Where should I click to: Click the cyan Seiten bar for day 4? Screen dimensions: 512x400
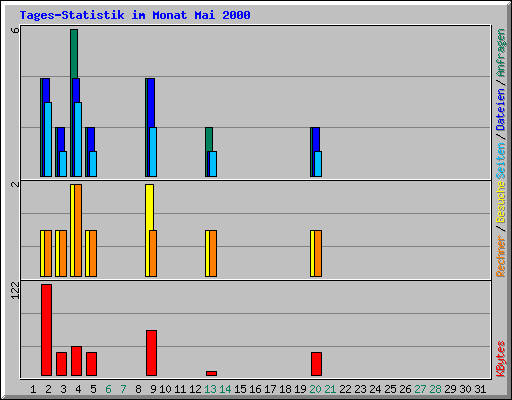[x=78, y=139]
